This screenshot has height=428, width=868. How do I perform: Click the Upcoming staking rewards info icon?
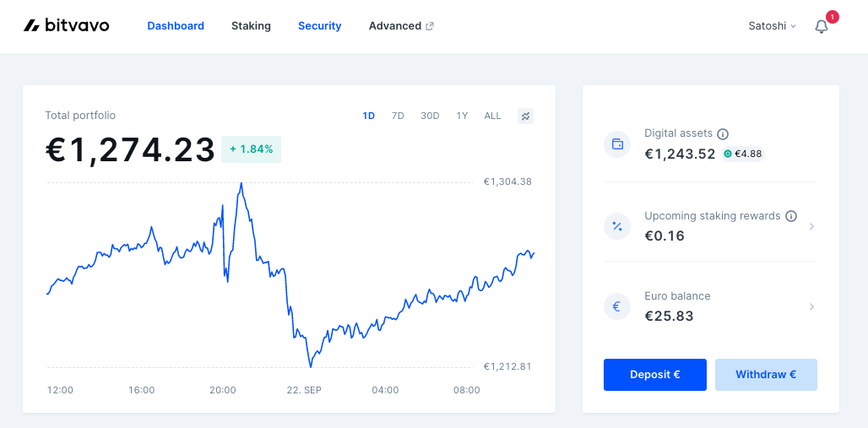click(x=791, y=216)
